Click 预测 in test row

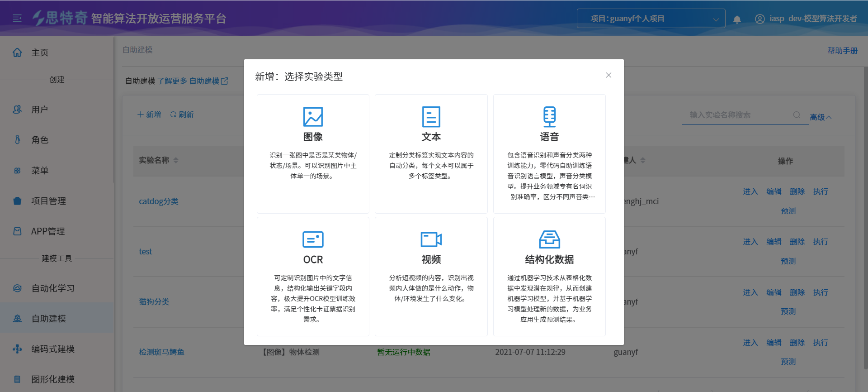[x=788, y=261]
